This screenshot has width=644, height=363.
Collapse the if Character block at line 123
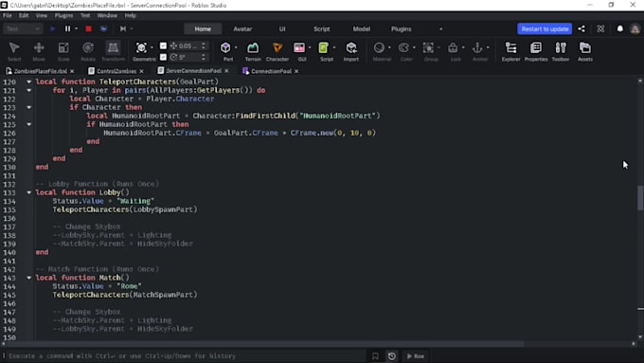29,107
